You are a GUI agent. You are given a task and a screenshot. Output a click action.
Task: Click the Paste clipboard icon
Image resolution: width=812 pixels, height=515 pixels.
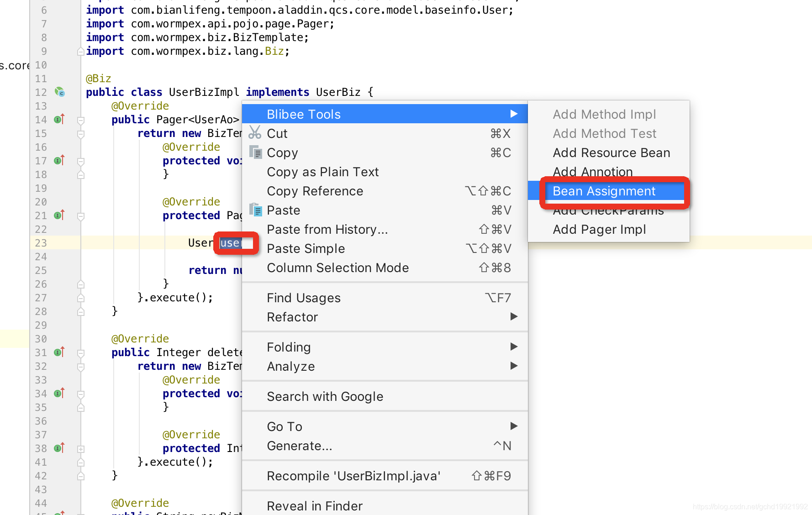(x=256, y=210)
